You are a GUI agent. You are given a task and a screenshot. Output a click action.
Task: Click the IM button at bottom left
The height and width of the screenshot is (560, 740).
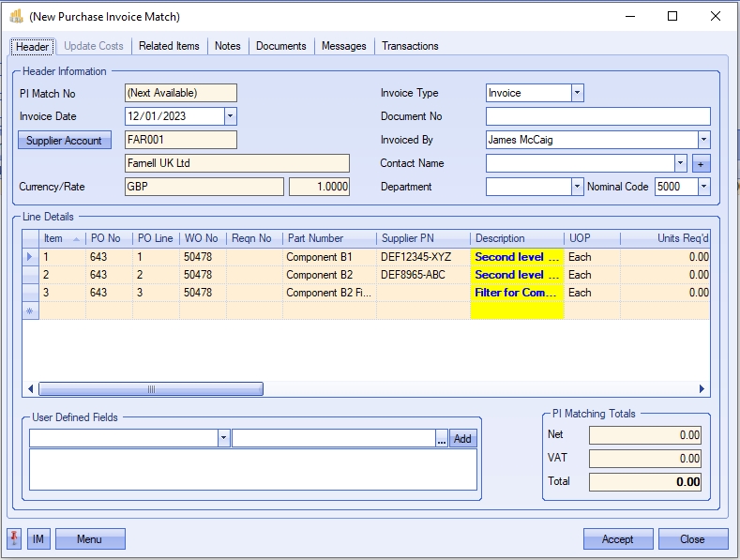pyautogui.click(x=38, y=538)
